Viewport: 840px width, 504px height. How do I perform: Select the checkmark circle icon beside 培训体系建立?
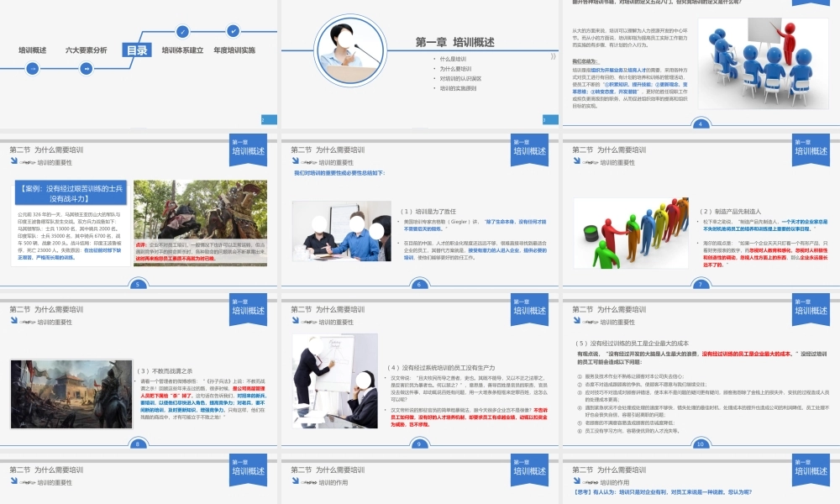tap(181, 30)
